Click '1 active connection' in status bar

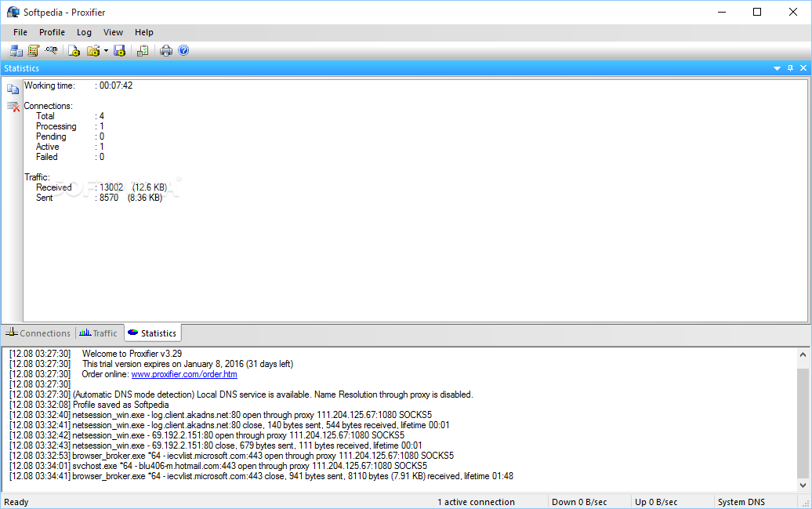point(476,502)
